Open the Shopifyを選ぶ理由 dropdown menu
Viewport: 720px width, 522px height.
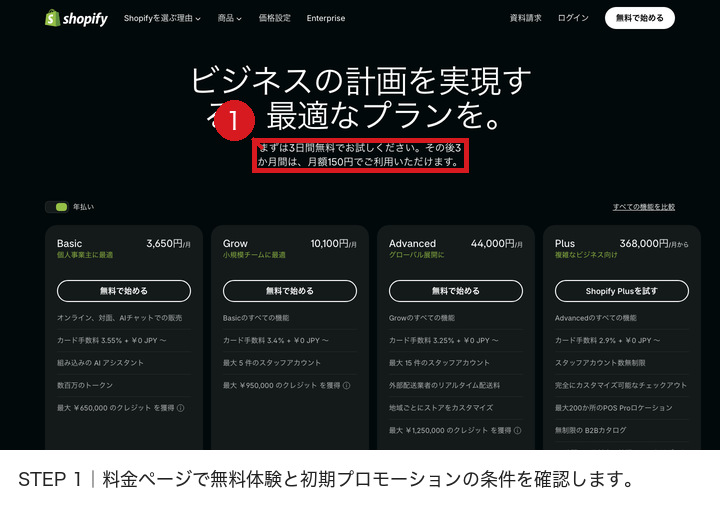162,18
